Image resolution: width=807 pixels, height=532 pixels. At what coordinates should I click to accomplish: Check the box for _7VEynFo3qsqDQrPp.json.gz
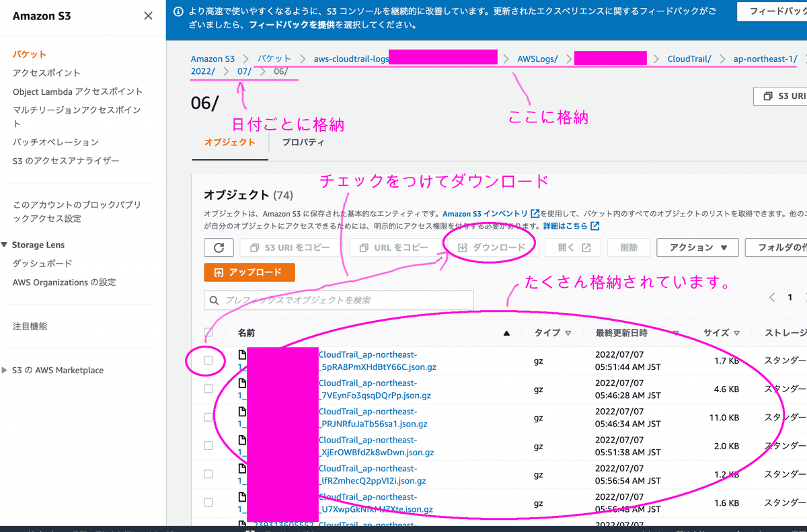coord(208,389)
